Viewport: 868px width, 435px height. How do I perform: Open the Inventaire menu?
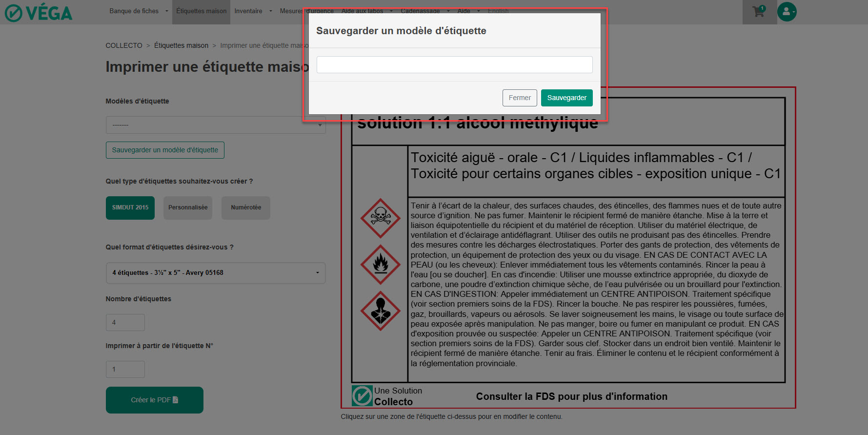[x=253, y=11]
